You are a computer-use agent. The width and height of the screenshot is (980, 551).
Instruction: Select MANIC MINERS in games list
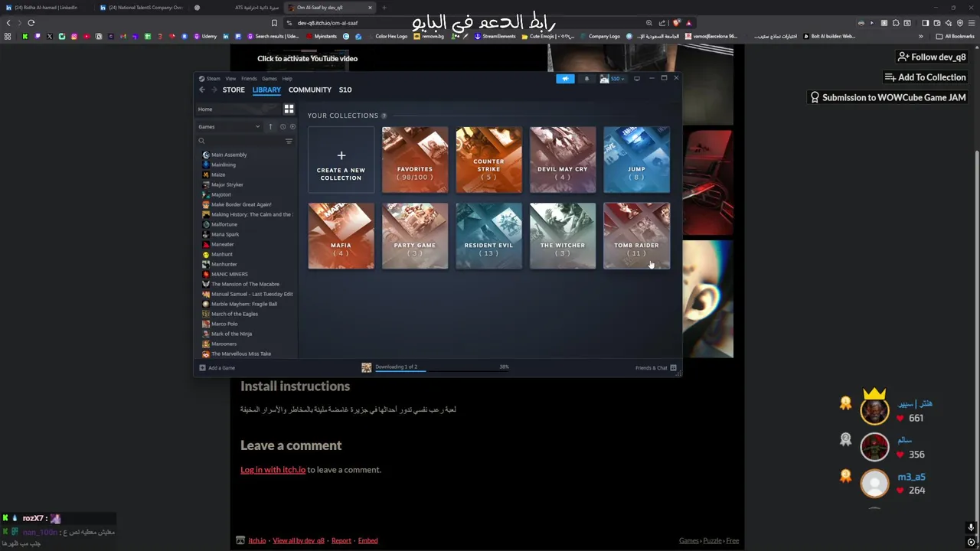229,274
